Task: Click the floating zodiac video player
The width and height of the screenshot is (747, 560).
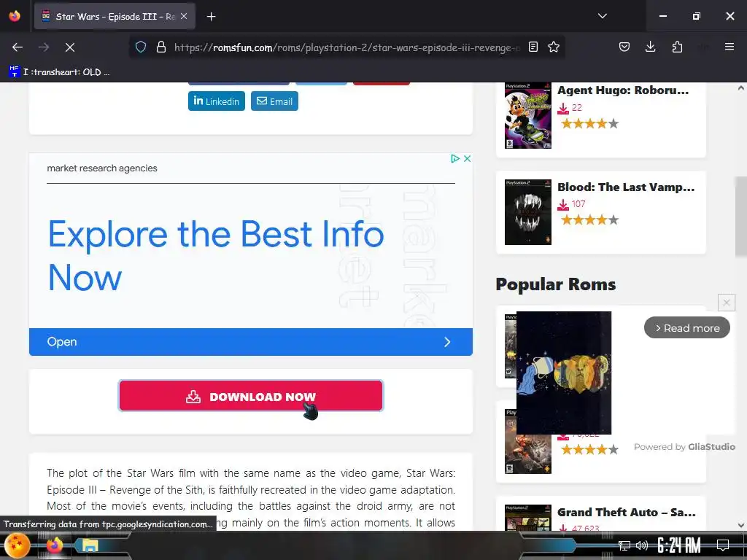Action: [x=564, y=373]
